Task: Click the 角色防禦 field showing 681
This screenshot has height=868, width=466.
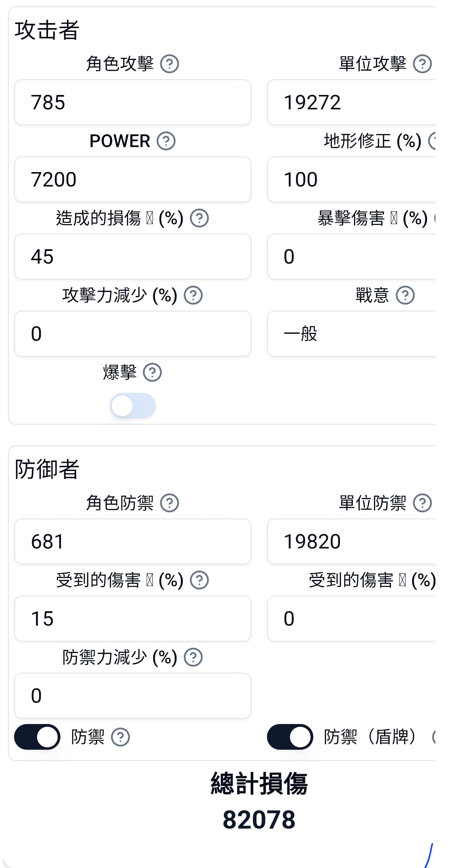Action: pos(133,541)
